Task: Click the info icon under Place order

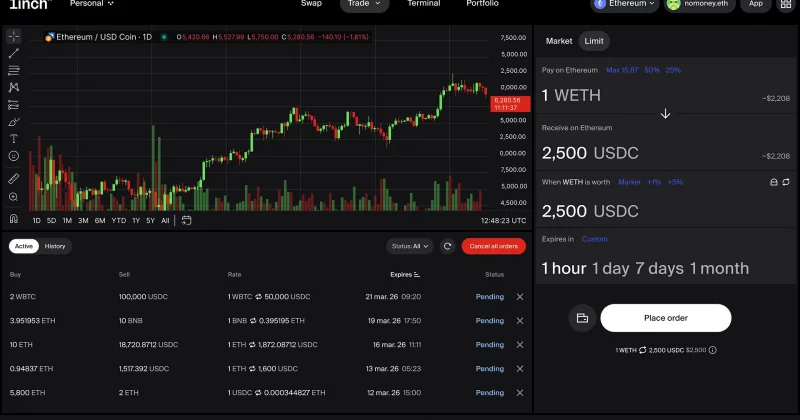Action: point(713,350)
